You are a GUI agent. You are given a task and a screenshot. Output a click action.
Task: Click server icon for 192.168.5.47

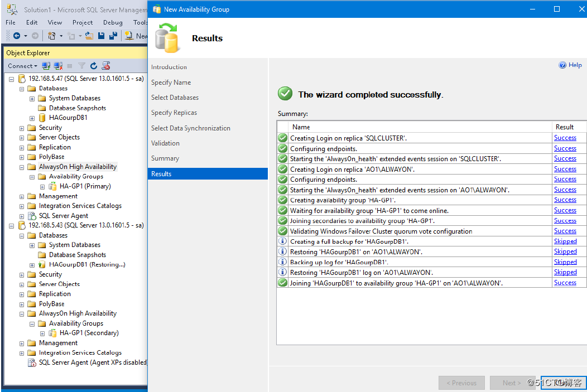tap(22, 79)
